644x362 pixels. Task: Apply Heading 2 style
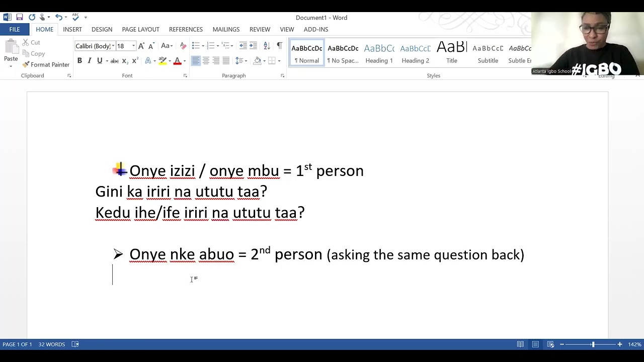(416, 53)
